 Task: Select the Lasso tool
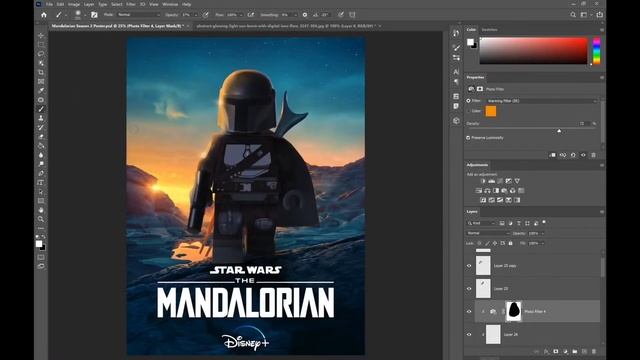click(x=41, y=54)
